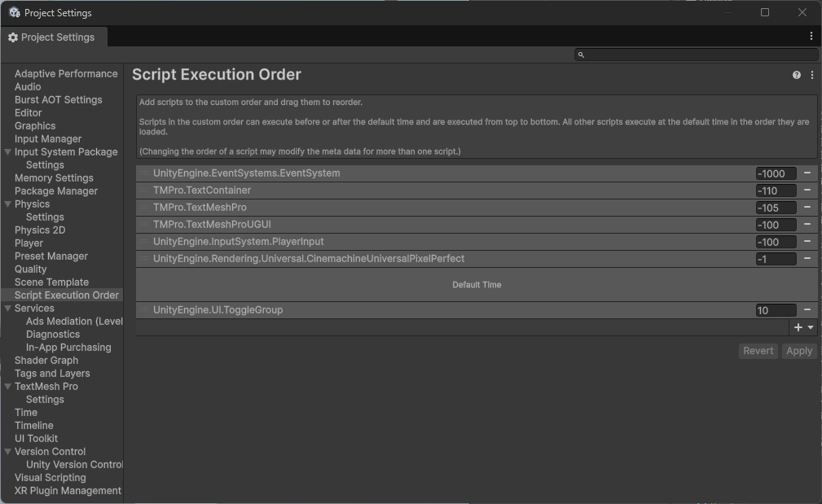This screenshot has height=504, width=822.
Task: Open the Script Execution Order kebab menu
Action: pyautogui.click(x=812, y=75)
